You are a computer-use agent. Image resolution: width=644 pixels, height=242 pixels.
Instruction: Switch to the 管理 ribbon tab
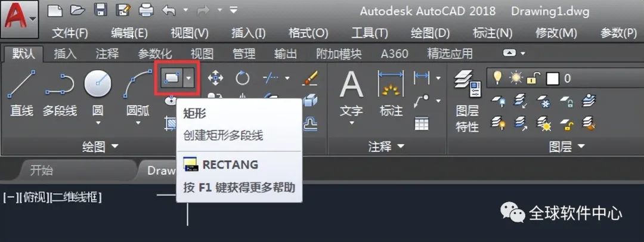[244, 54]
